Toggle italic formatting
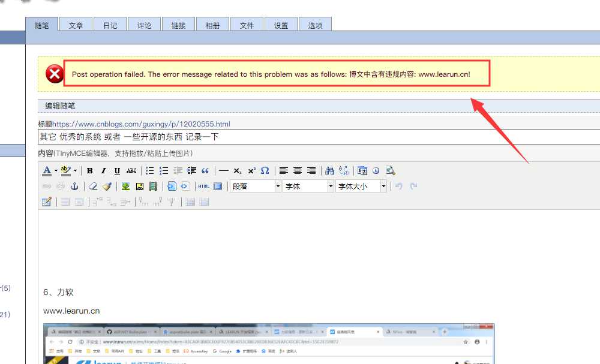The width and height of the screenshot is (600, 364). [103, 170]
